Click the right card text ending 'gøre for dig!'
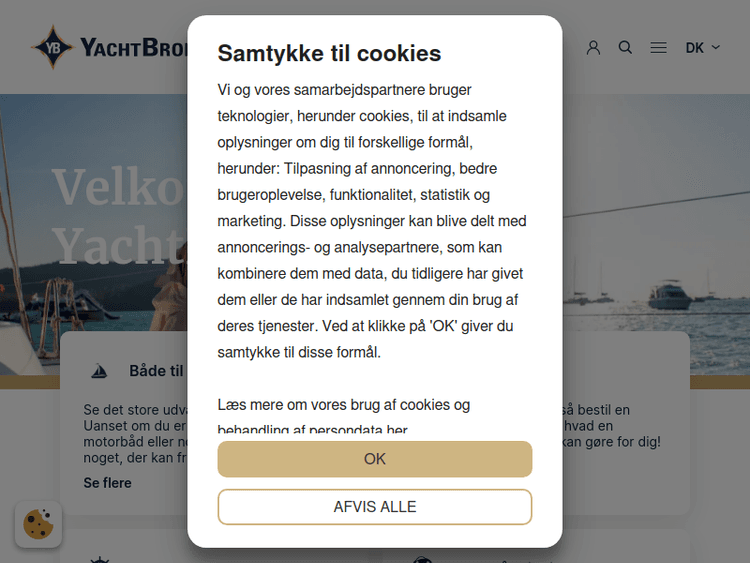The height and width of the screenshot is (563, 750). click(612, 441)
